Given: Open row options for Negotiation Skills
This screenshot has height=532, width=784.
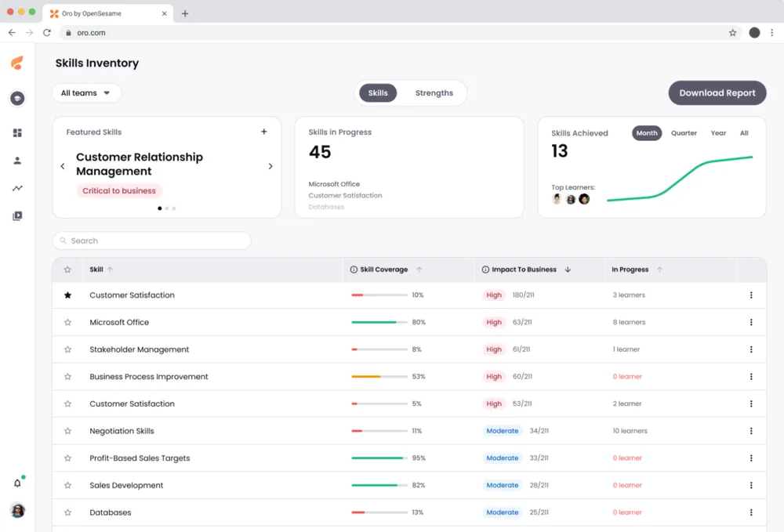Looking at the screenshot, I should pos(751,430).
